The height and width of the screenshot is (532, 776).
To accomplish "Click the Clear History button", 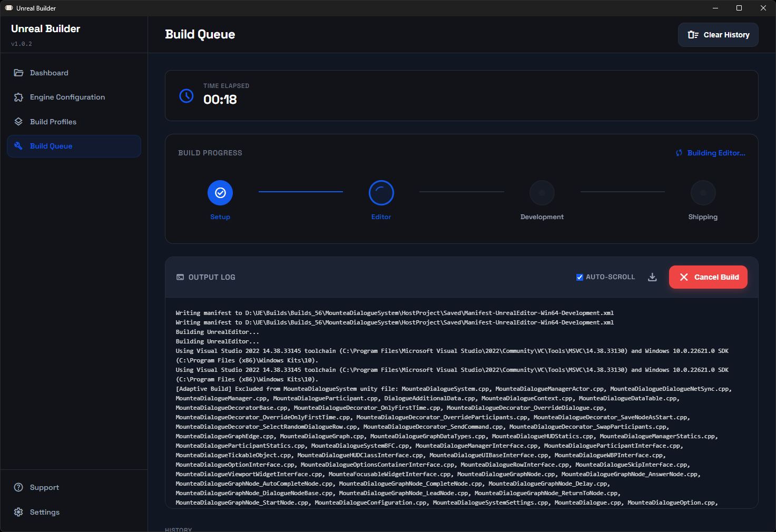I will pos(718,35).
